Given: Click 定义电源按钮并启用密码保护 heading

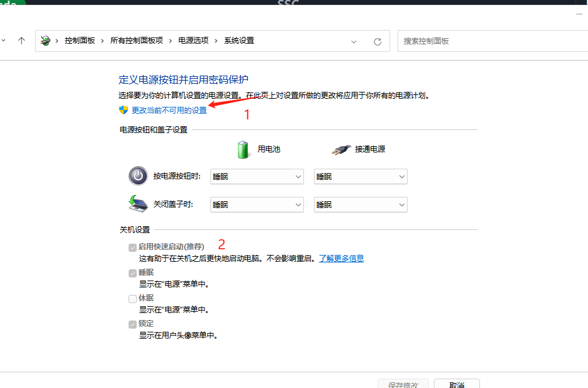Looking at the screenshot, I should (x=184, y=79).
